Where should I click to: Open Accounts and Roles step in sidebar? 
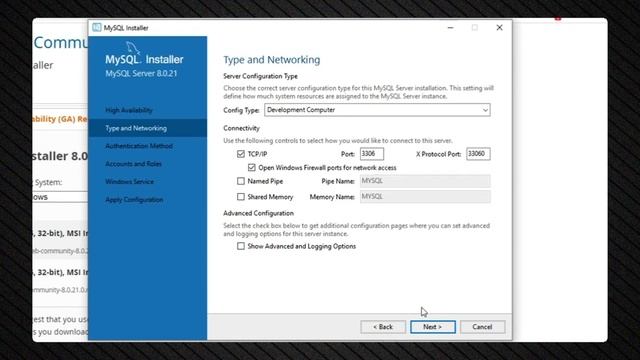coord(133,164)
